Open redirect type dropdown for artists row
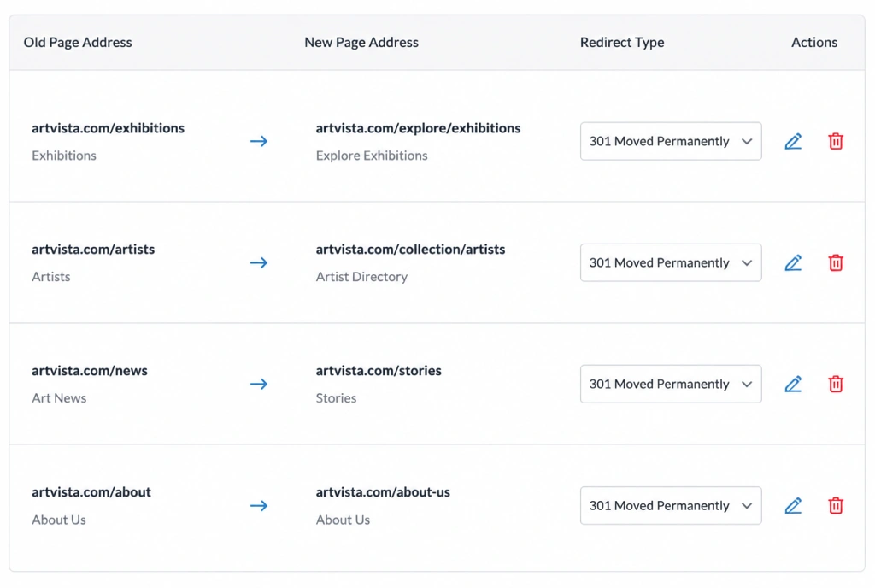Screen dimensions: 875x588 [x=671, y=262]
